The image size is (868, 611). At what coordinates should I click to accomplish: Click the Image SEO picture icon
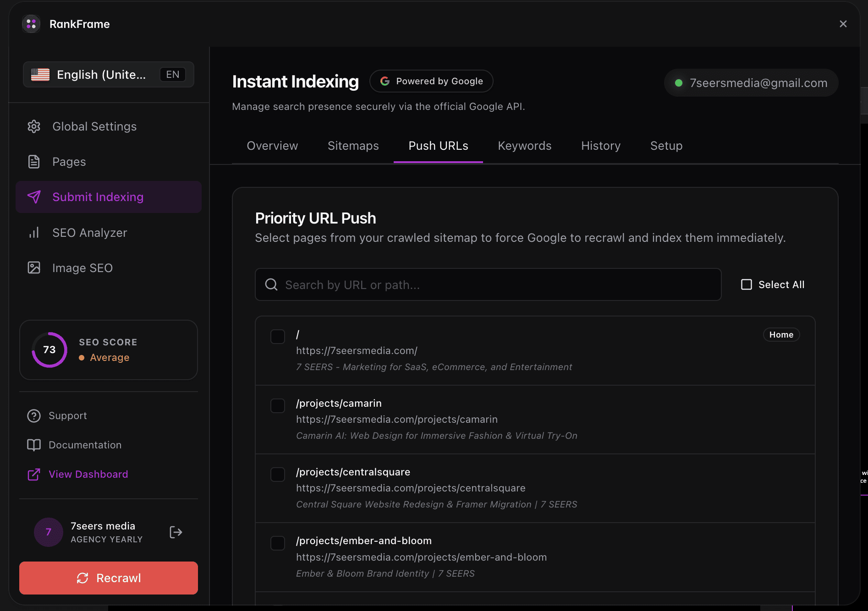pos(34,268)
